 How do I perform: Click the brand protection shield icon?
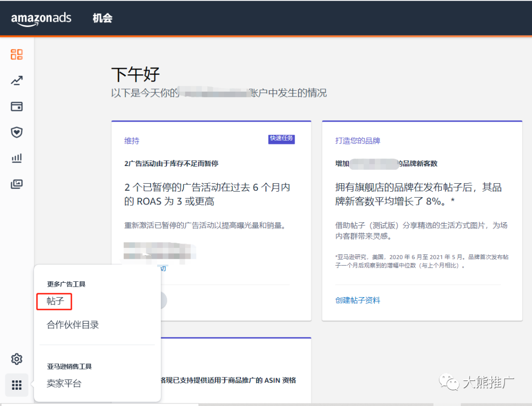[16, 132]
